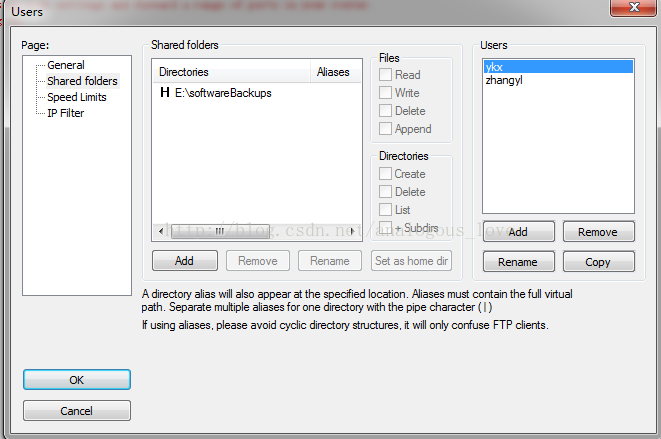Check the + Subdirs option

point(385,228)
